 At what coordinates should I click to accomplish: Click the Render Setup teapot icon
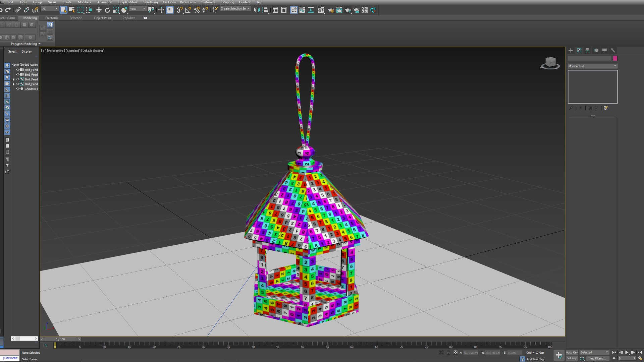(331, 10)
